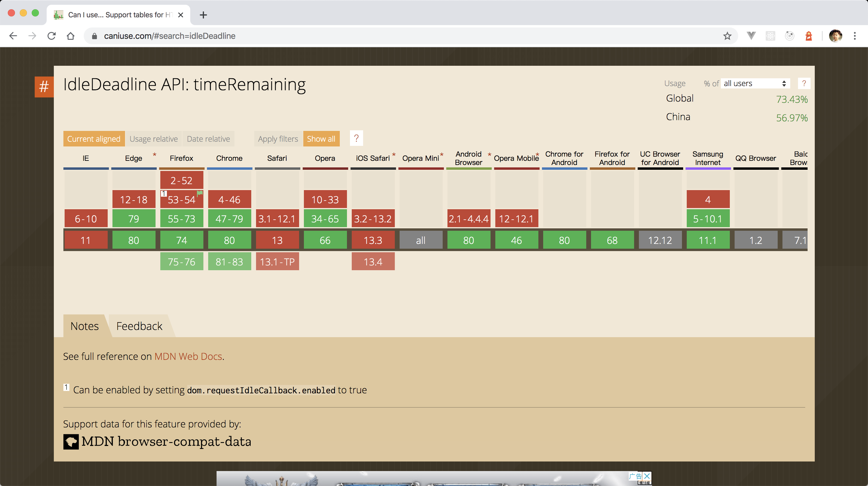Click the Show all button
This screenshot has width=868, height=486.
(x=321, y=139)
